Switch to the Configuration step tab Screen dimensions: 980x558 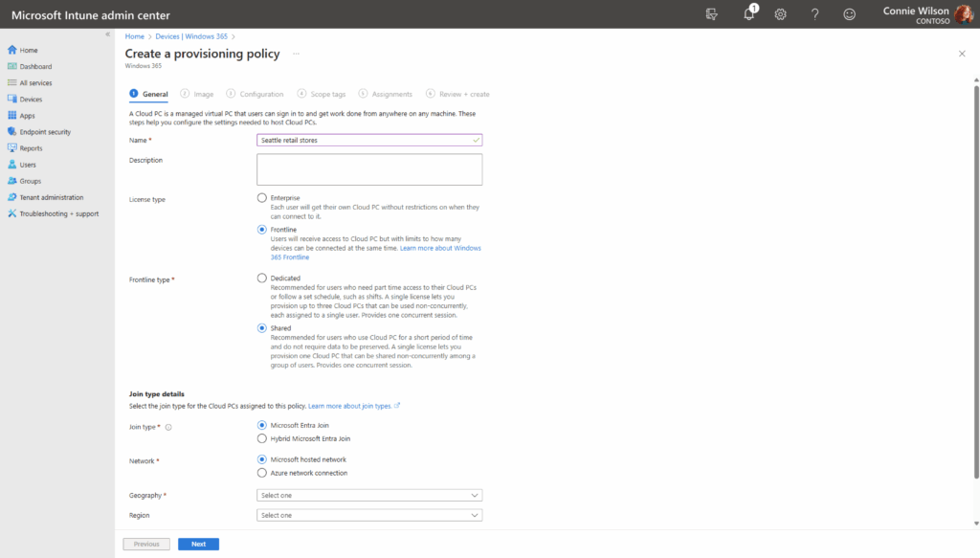[255, 95]
